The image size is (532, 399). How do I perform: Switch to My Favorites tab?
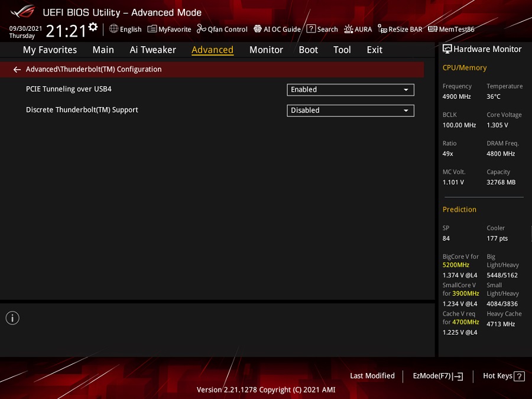coord(50,50)
